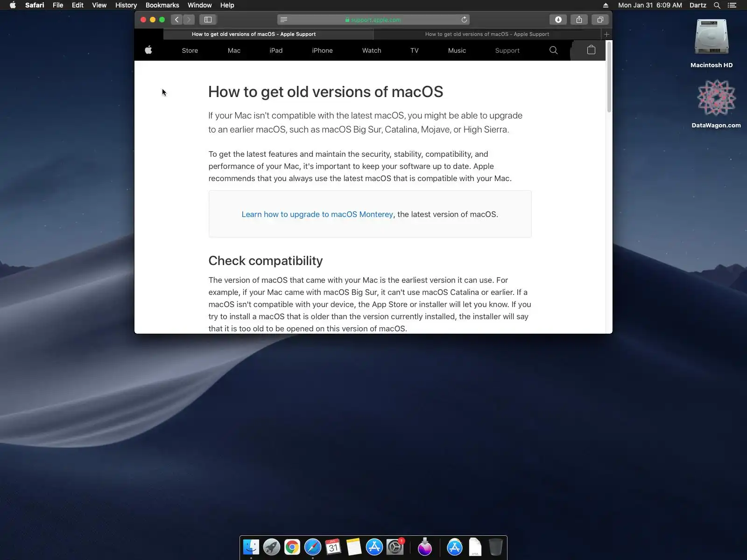747x560 pixels.
Task: Click the eject icon in the menu bar
Action: coord(606,5)
